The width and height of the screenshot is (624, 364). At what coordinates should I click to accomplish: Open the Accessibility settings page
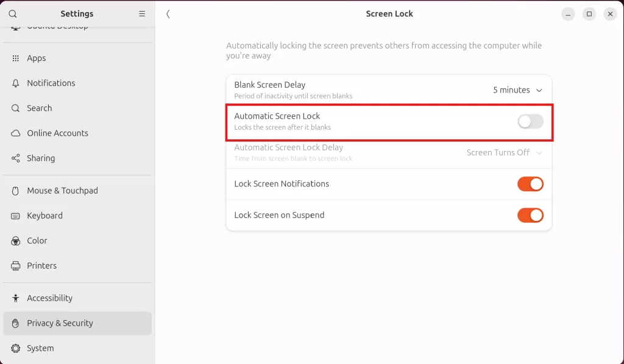[x=49, y=298]
